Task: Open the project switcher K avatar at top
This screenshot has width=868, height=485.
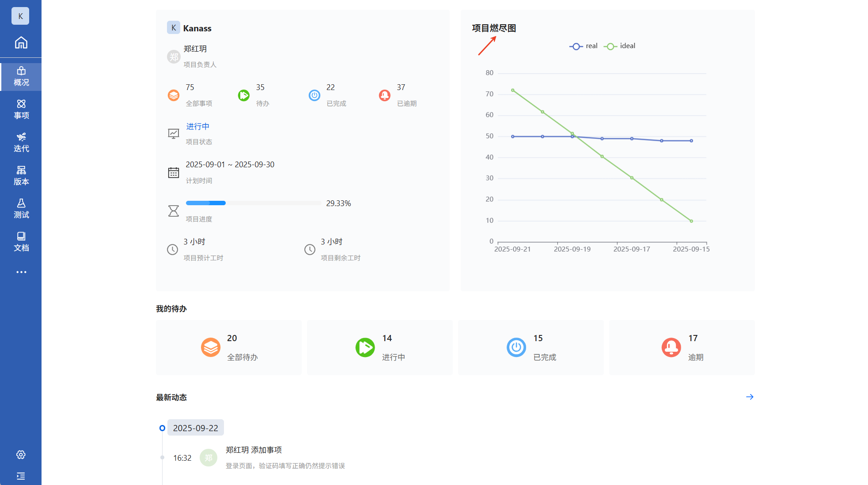Action: pyautogui.click(x=20, y=16)
